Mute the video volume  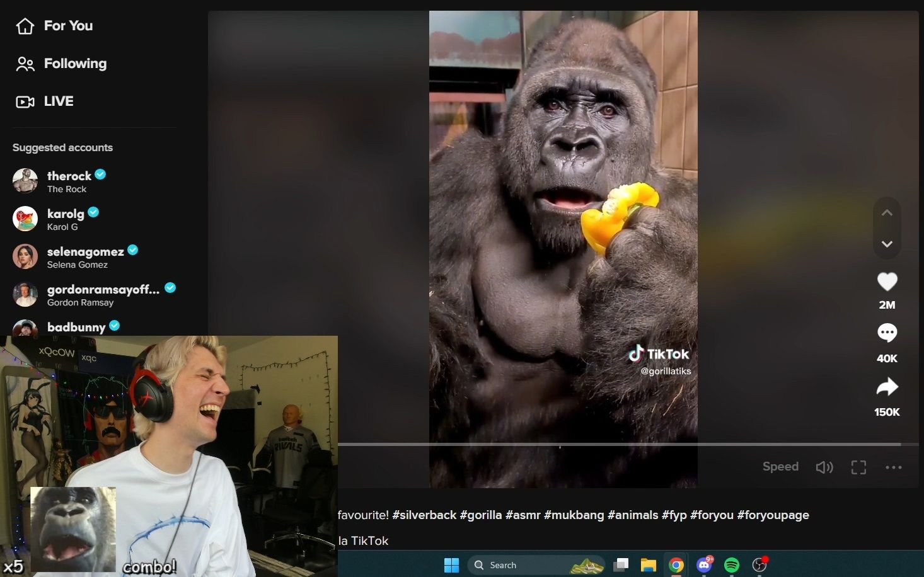pos(824,467)
